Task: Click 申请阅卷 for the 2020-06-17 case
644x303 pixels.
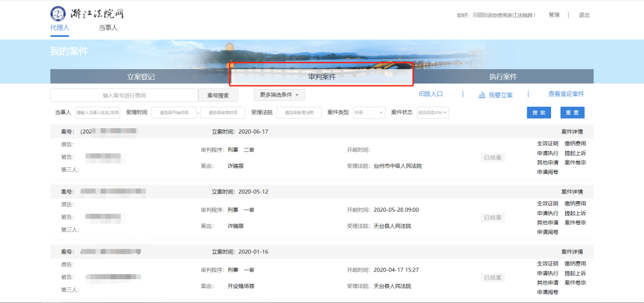Action: pos(547,172)
